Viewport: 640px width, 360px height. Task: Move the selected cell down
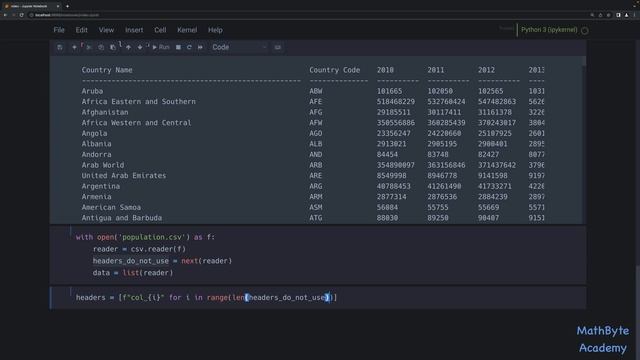coord(140,47)
